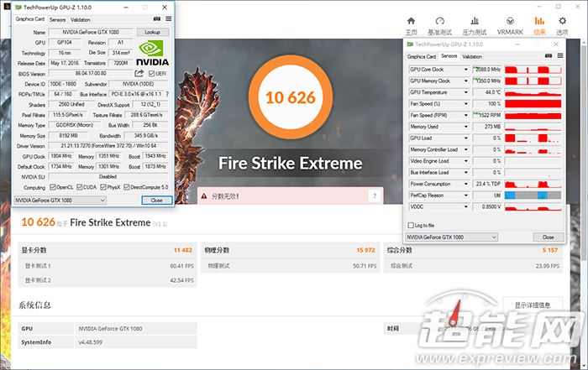Click the combined score value 5 157
Image resolution: width=588 pixels, height=370 pixels.
[550, 250]
